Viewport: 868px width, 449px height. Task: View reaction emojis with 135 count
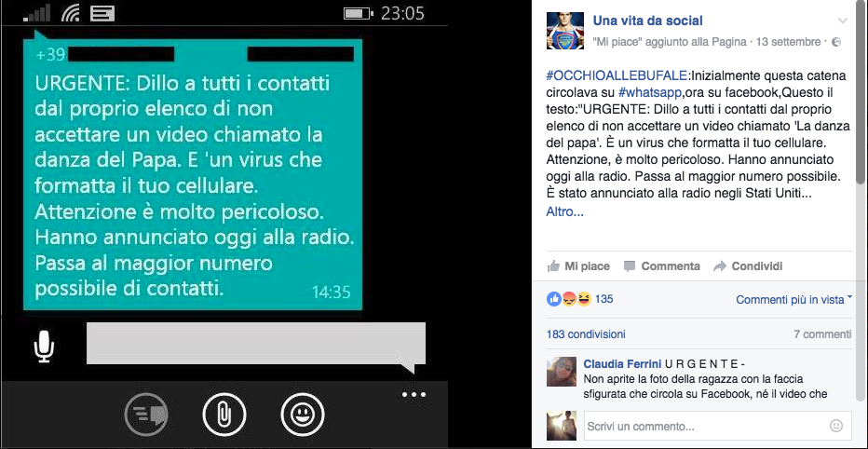tap(579, 299)
